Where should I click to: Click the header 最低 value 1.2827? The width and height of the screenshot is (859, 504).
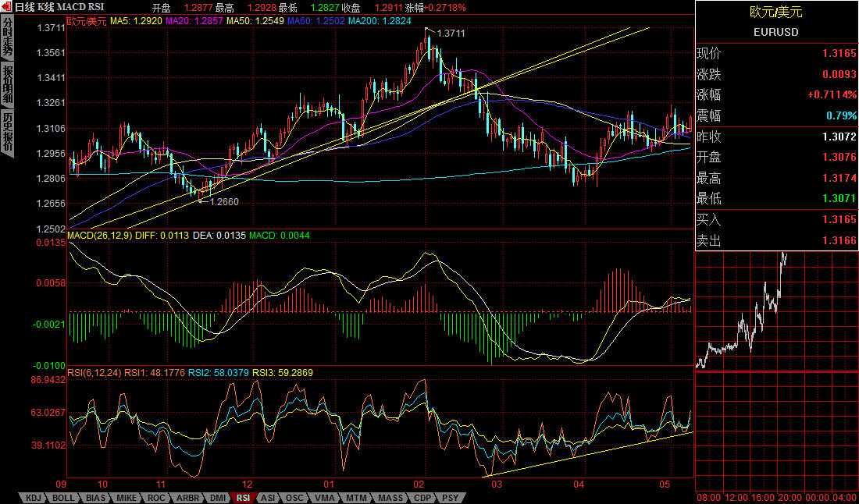click(324, 8)
